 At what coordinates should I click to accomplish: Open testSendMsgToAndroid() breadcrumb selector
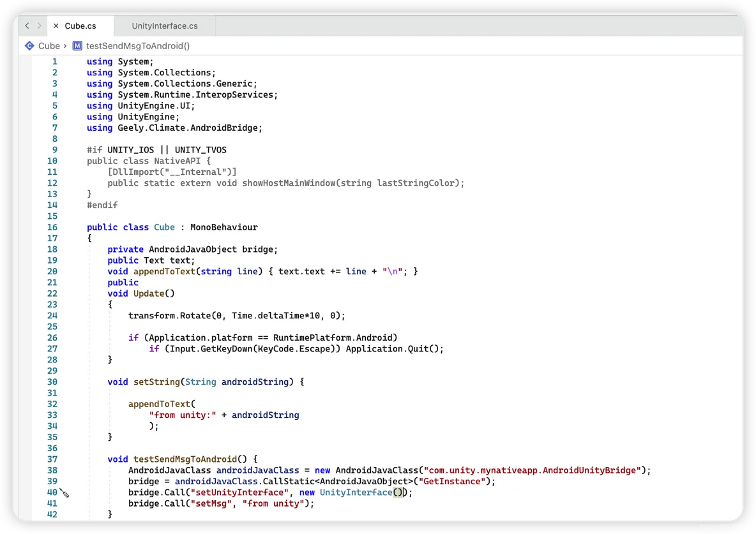[x=138, y=46]
